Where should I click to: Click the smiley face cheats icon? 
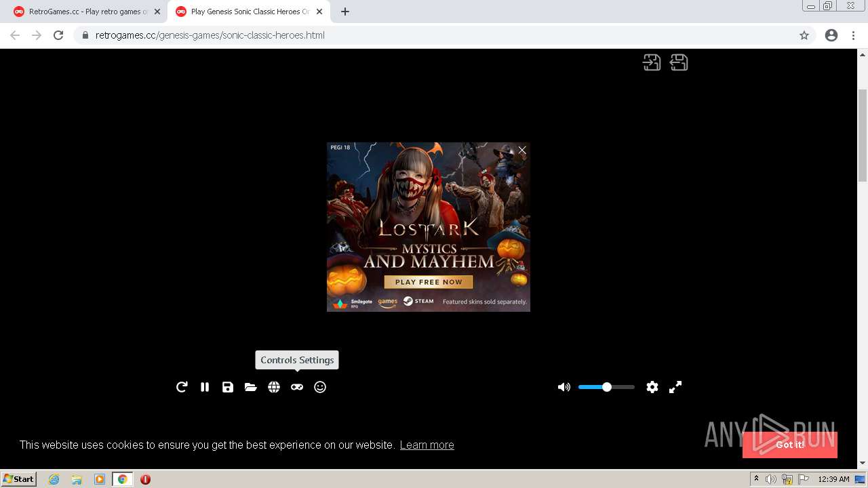[320, 387]
